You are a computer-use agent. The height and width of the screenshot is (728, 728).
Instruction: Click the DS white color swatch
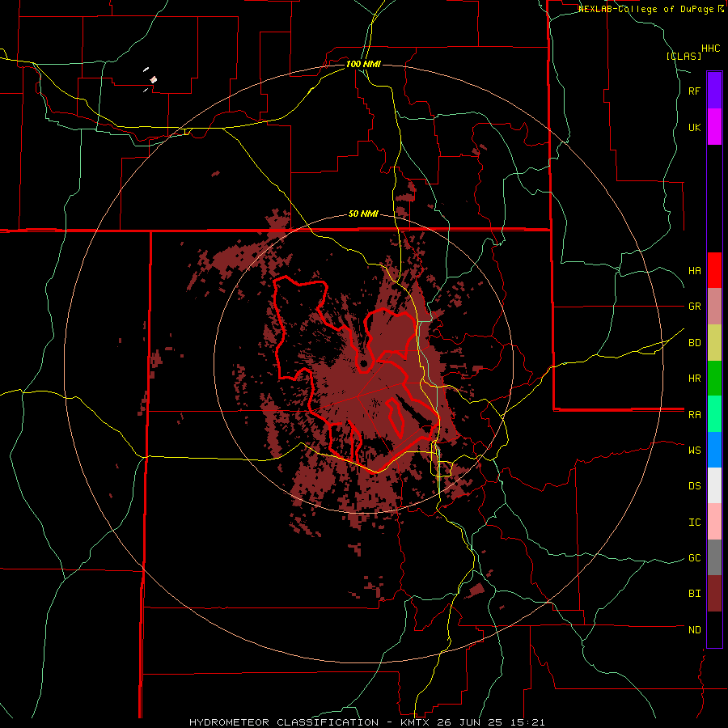714,485
